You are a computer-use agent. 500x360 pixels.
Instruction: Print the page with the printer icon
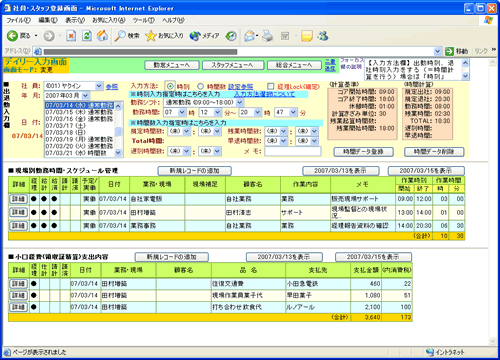pos(268,36)
